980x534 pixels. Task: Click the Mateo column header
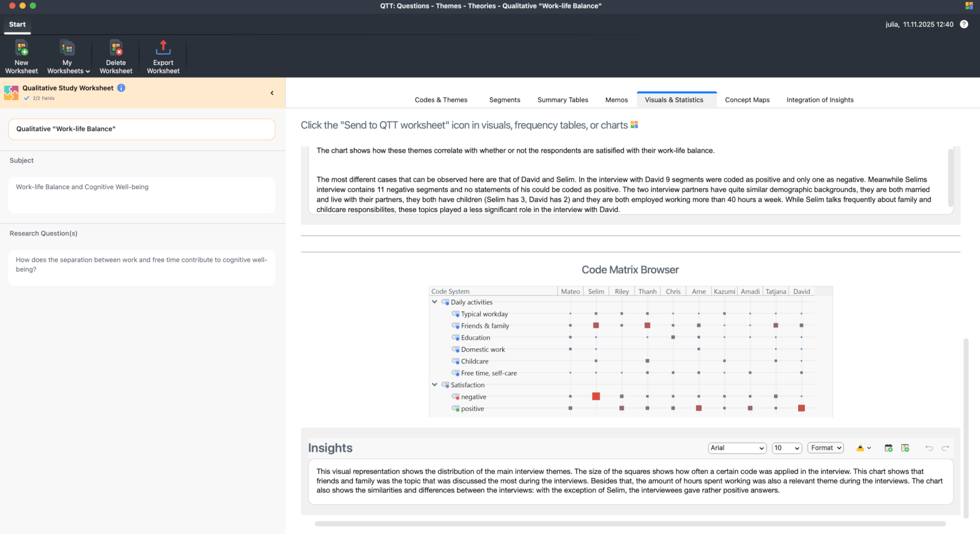coord(570,291)
